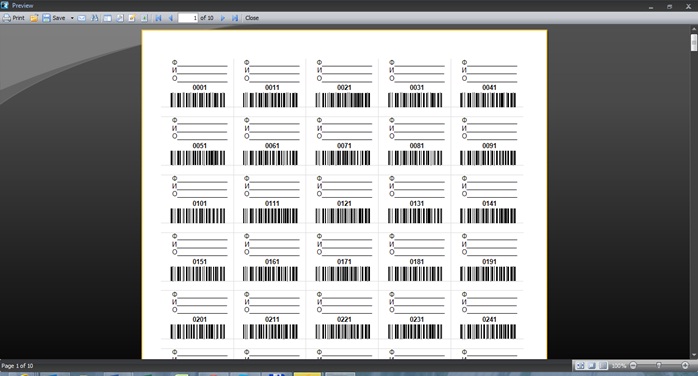
Task: Click the Save floppy disk icon
Action: pos(46,18)
